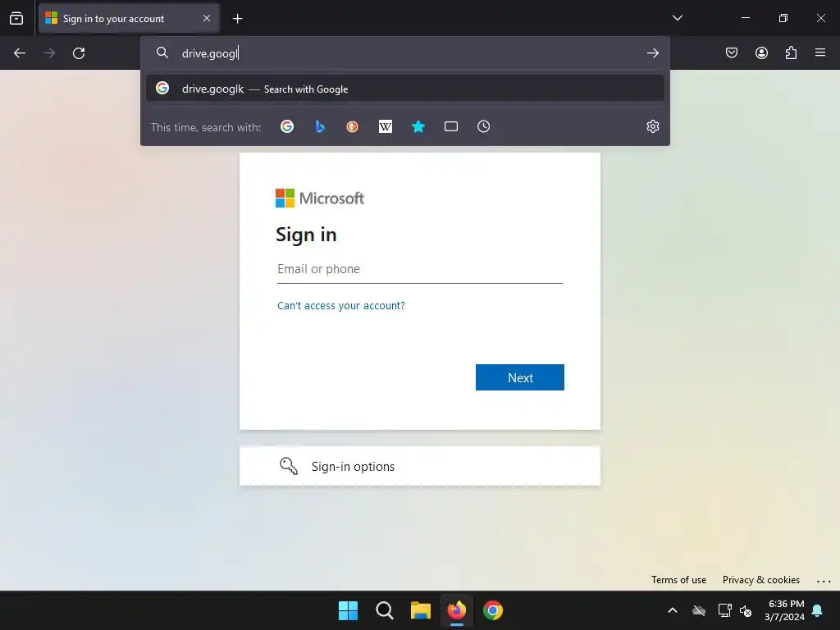Viewport: 840px width, 630px height.
Task: Search this time with Wikipedia icon
Action: (386, 126)
